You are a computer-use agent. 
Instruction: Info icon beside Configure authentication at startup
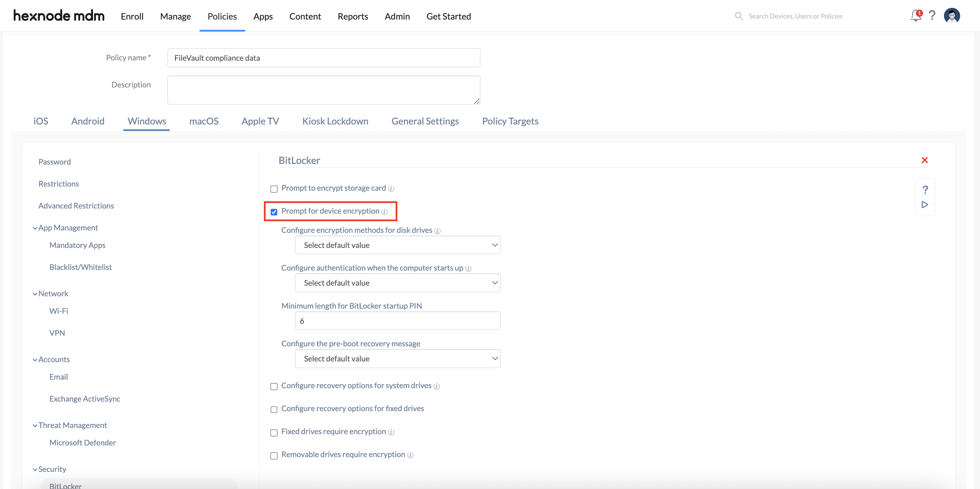pos(468,269)
